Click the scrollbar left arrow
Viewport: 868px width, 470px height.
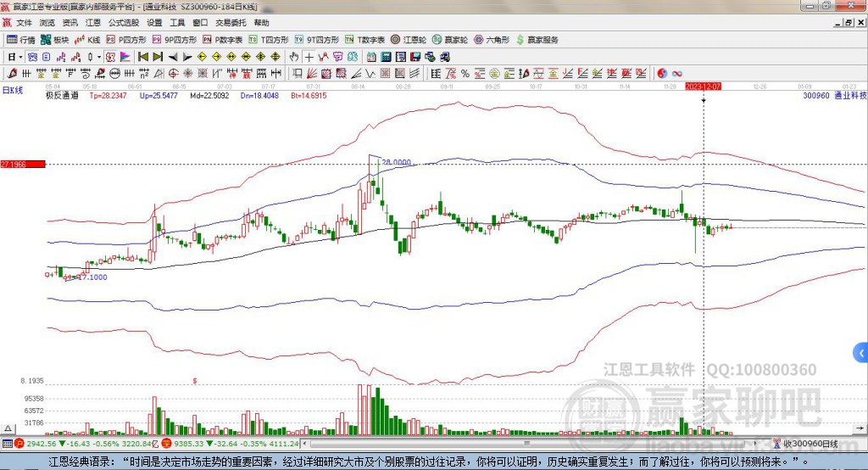tap(305, 444)
